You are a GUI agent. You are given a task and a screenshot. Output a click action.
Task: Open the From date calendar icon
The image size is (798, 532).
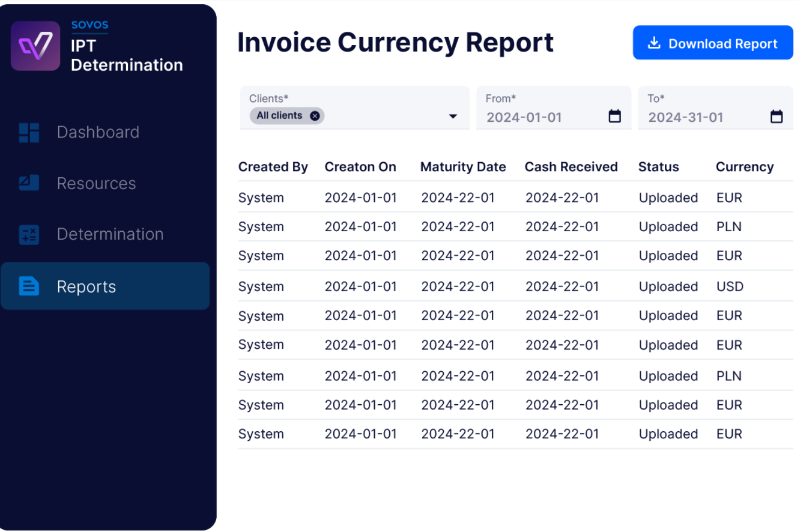615,115
